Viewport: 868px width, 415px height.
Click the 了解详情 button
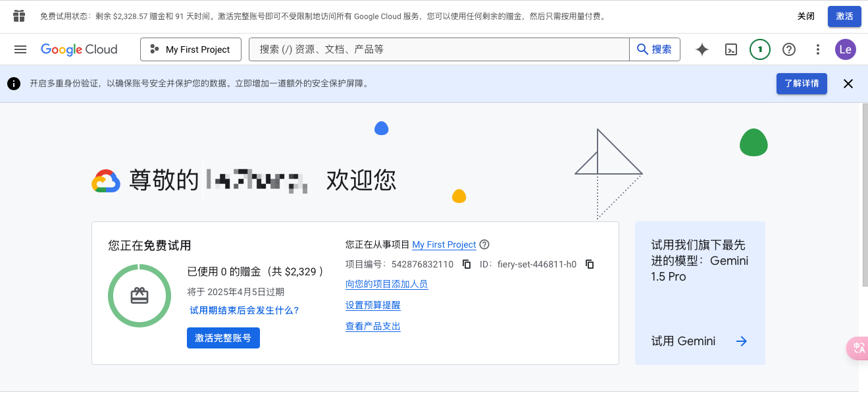click(802, 84)
